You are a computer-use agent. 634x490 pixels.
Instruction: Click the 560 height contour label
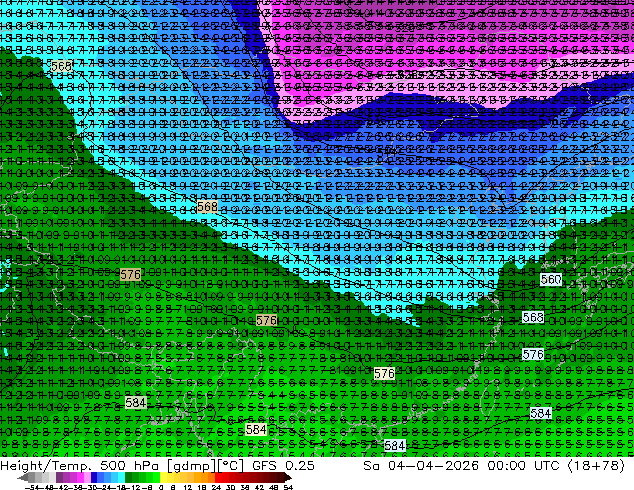coord(551,279)
